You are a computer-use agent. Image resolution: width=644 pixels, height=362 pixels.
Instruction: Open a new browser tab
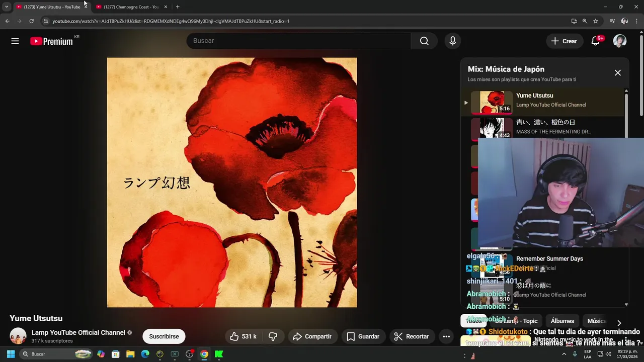click(178, 7)
